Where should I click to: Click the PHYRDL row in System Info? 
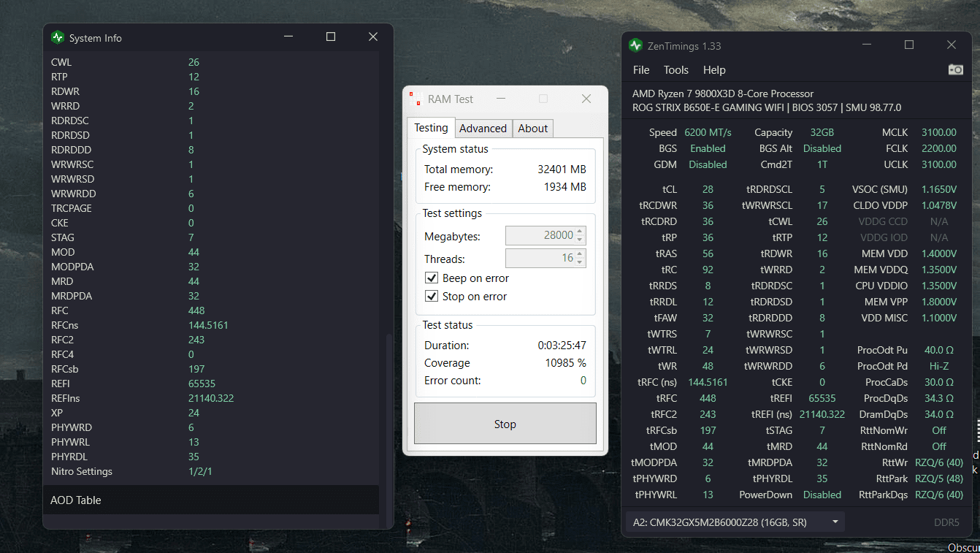(x=211, y=457)
